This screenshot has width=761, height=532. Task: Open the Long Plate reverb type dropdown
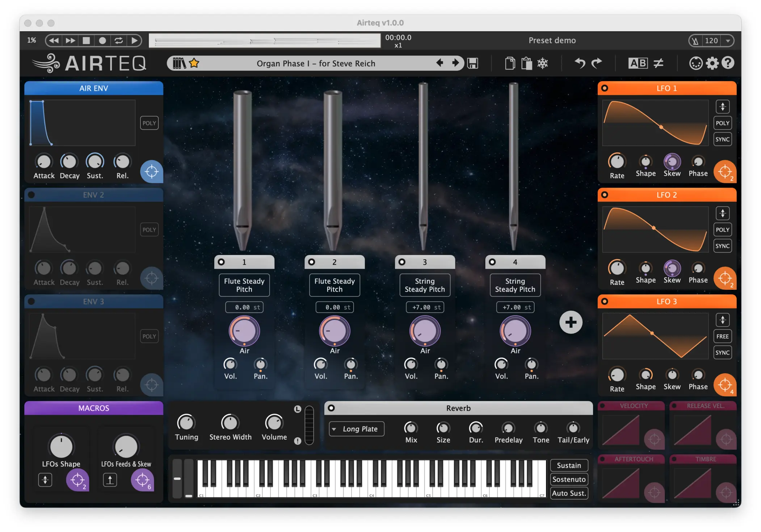pyautogui.click(x=357, y=429)
